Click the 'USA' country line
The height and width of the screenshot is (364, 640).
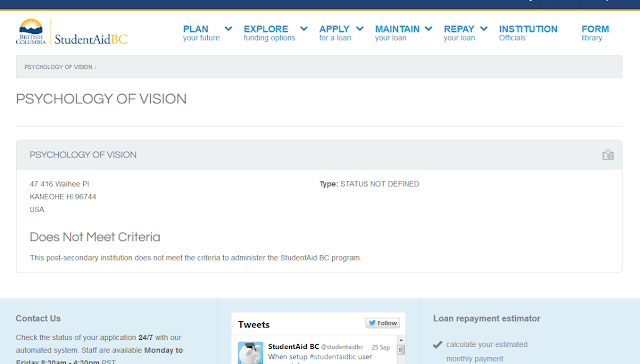tap(37, 209)
